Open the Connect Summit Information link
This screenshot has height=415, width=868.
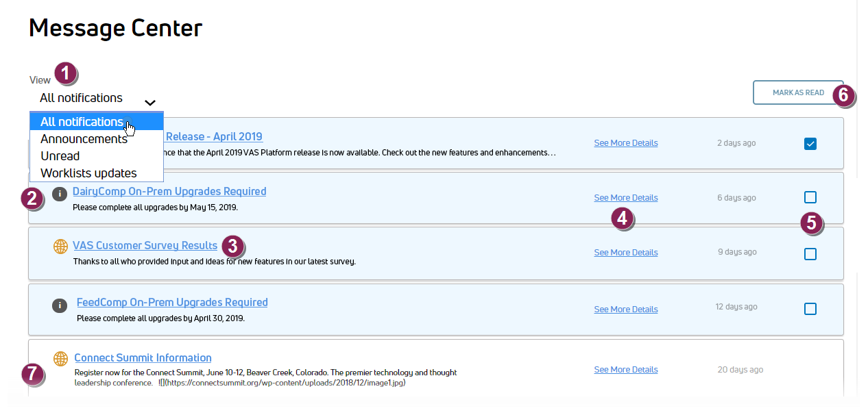[143, 358]
